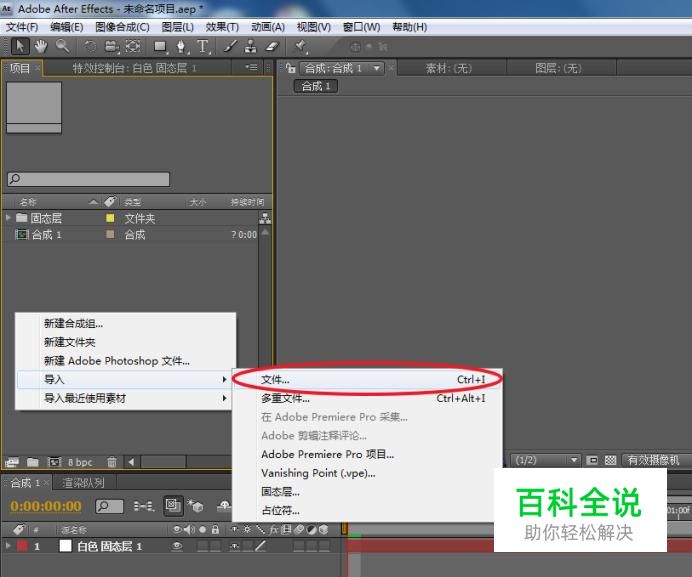Select the Selection arrow tool
This screenshot has width=692, height=577.
tap(20, 46)
